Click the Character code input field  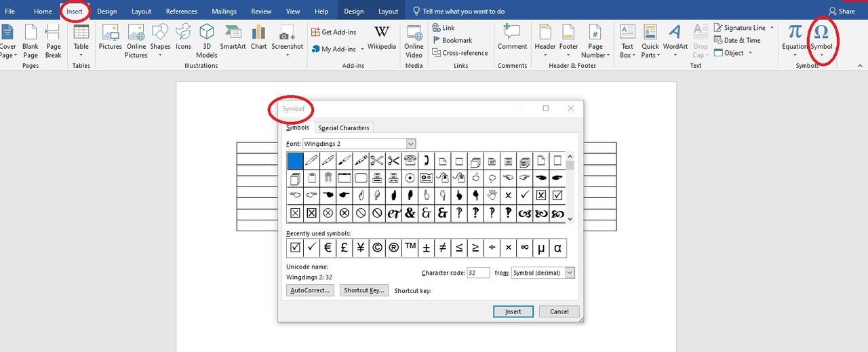click(x=478, y=273)
